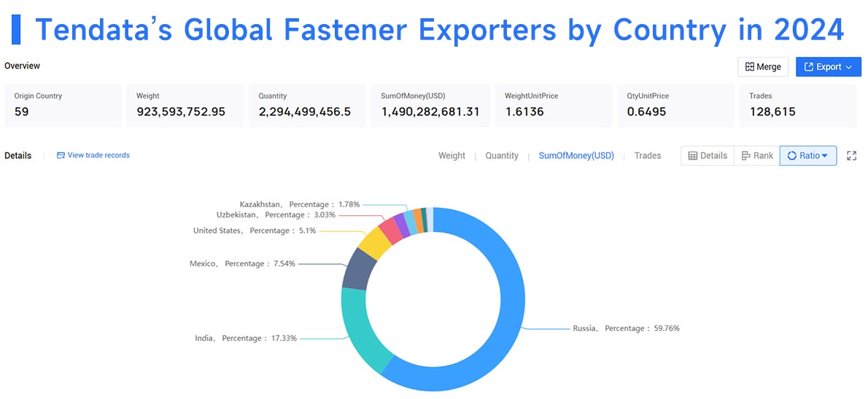The width and height of the screenshot is (868, 399).
Task: Click the Origin Country summary card
Action: tap(63, 106)
